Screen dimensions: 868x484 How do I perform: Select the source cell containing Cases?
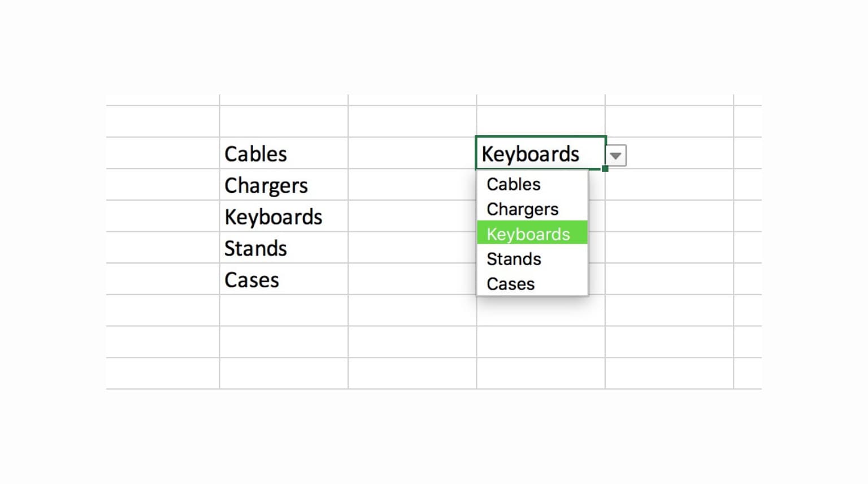tap(284, 279)
